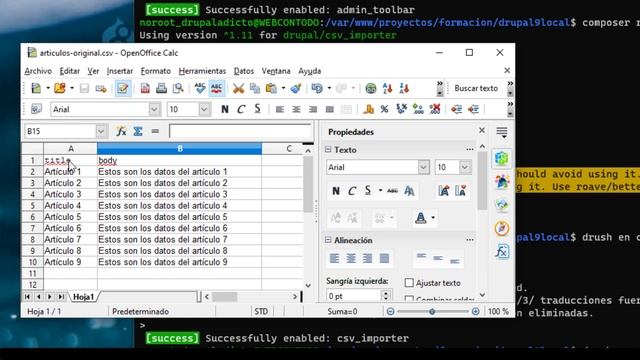
Task: Click the Undo arrow icon
Action: 317,88
